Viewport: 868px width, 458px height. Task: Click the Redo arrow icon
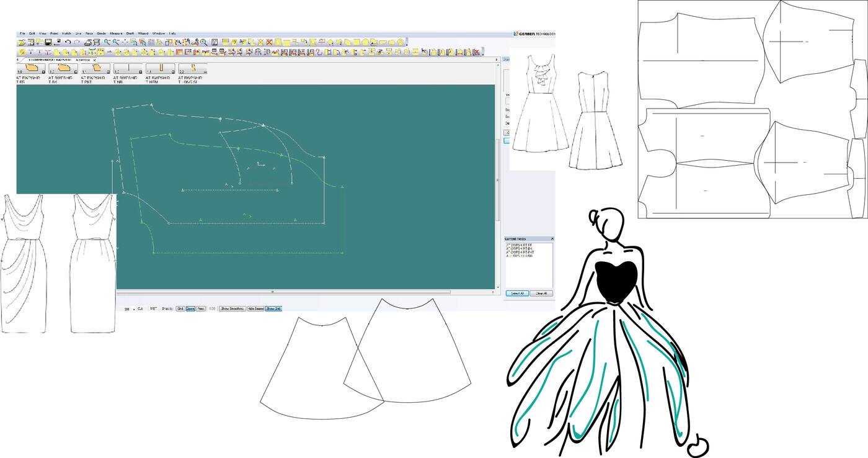coord(77,42)
